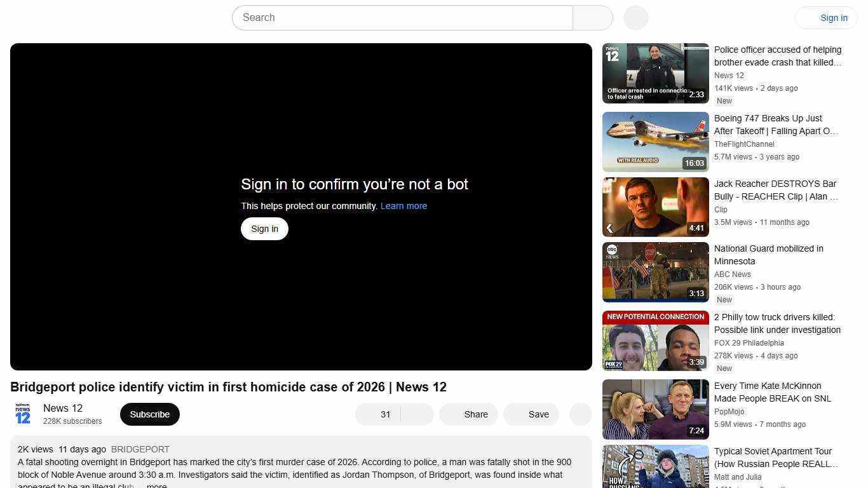
Task: Click the 'National Guard mobilized in Minnesota' title
Action: point(768,255)
